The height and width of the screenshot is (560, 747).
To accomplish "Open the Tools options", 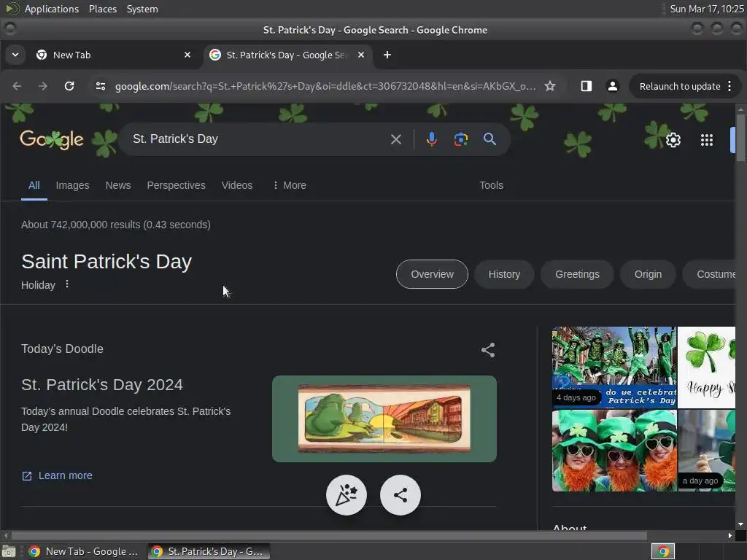I will coord(491,185).
